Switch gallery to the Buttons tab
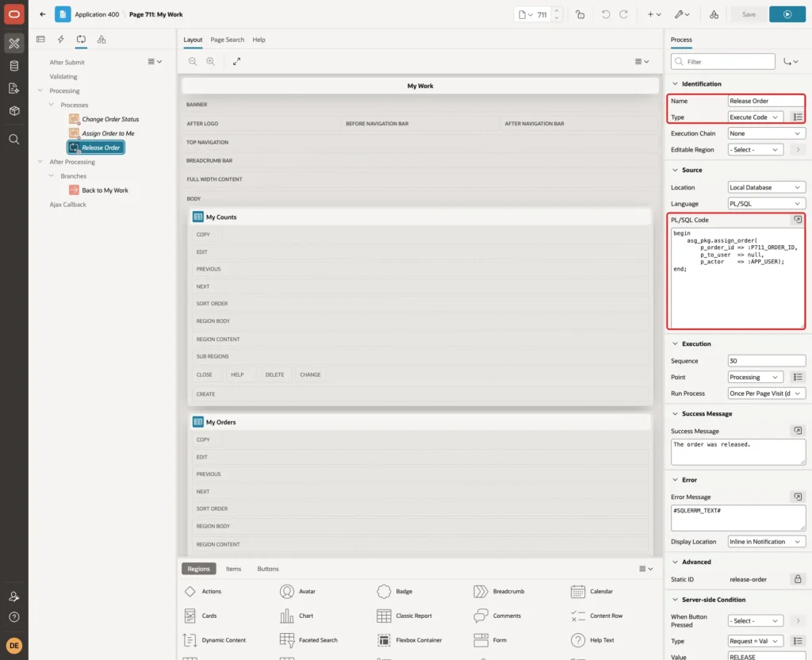The width and height of the screenshot is (812, 660). click(x=268, y=568)
